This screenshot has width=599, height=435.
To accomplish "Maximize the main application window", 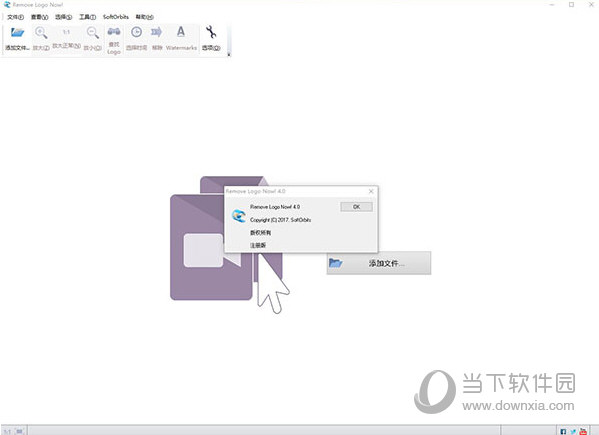I will (x=571, y=5).
